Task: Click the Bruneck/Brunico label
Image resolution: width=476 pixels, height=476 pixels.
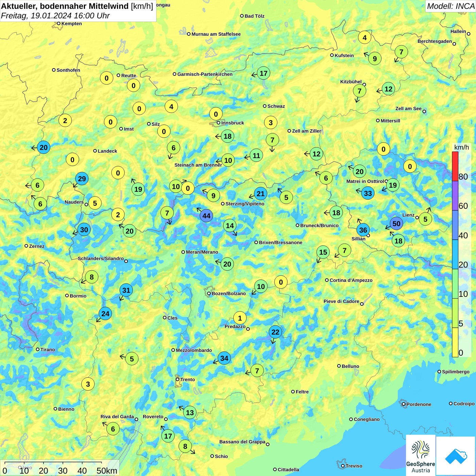Action: point(319,225)
